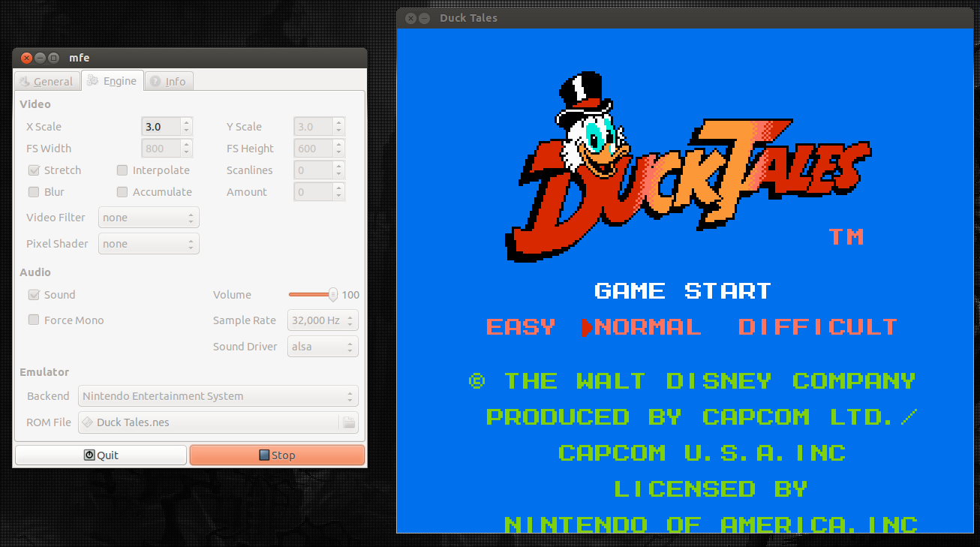Click the Quit button
Screen dimensions: 980x547
pos(101,455)
